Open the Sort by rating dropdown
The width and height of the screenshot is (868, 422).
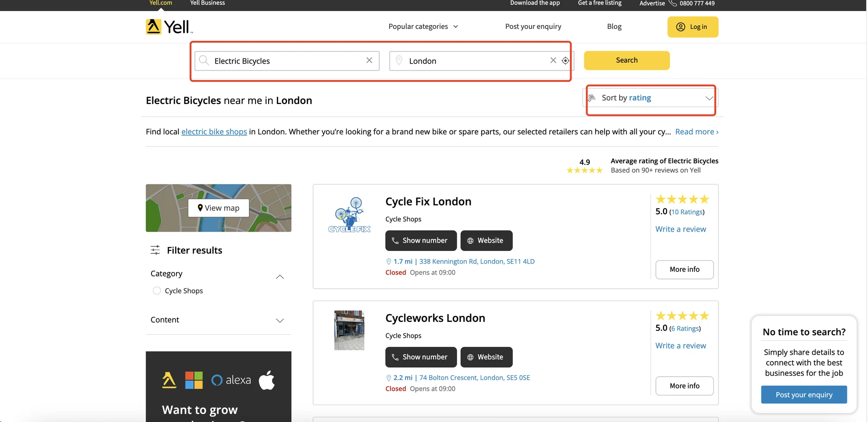651,98
